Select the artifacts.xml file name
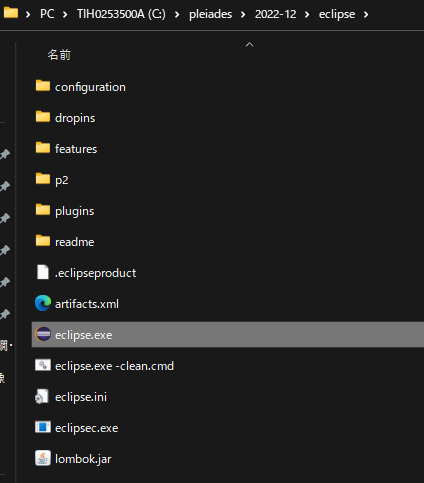Viewport: 424px width, 483px height. (x=87, y=304)
